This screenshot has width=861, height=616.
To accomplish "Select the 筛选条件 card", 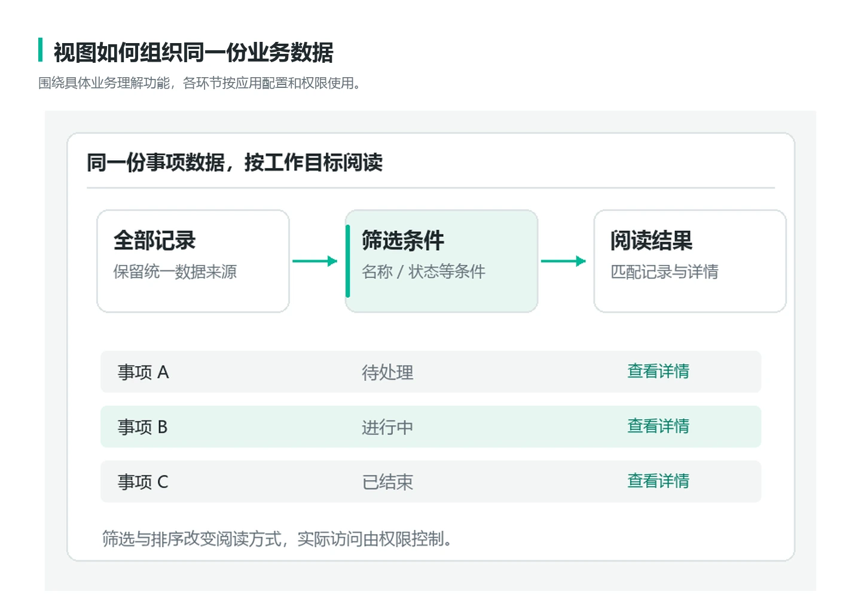I will point(441,261).
